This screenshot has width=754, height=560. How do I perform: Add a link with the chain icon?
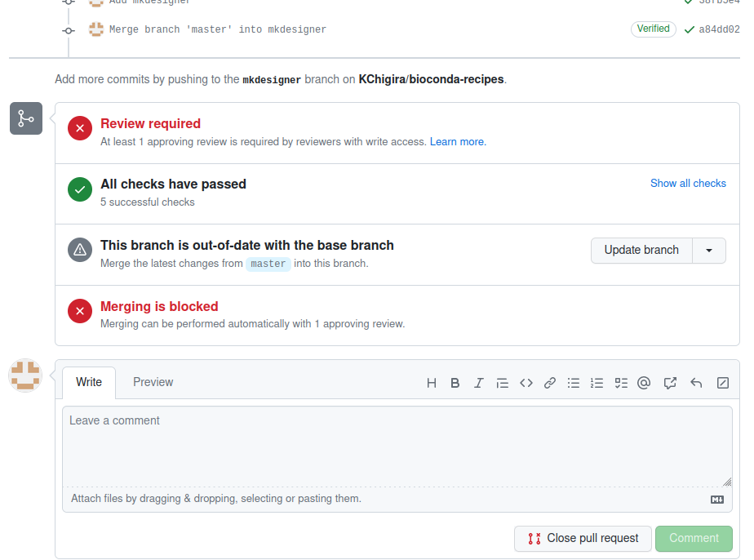click(550, 383)
